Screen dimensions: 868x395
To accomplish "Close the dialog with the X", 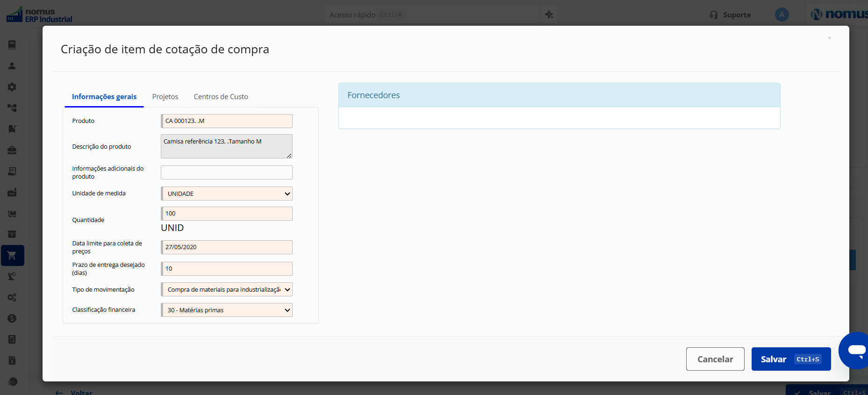I will click(x=829, y=38).
